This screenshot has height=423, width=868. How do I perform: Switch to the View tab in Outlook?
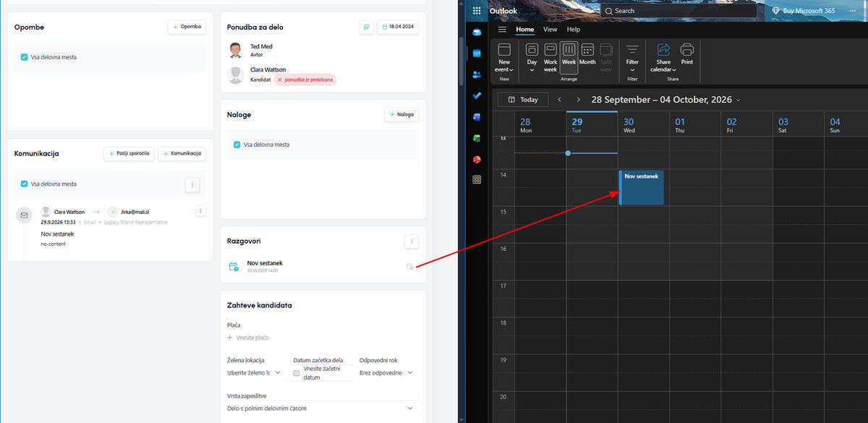click(550, 30)
